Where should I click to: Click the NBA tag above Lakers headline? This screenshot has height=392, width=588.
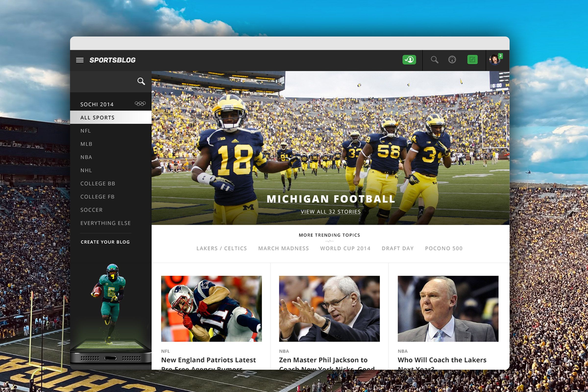pos(403,351)
